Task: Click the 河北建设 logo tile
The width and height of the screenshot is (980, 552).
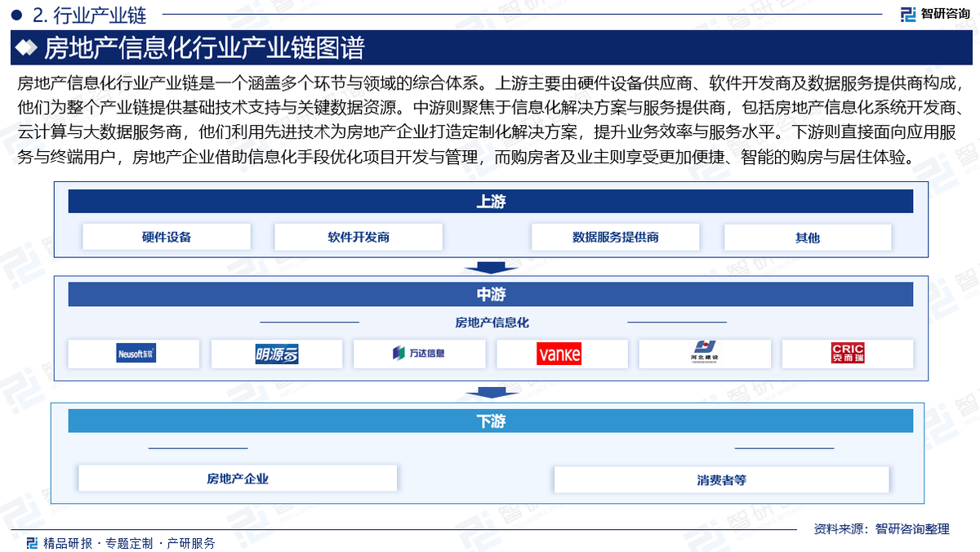Action: (x=704, y=354)
